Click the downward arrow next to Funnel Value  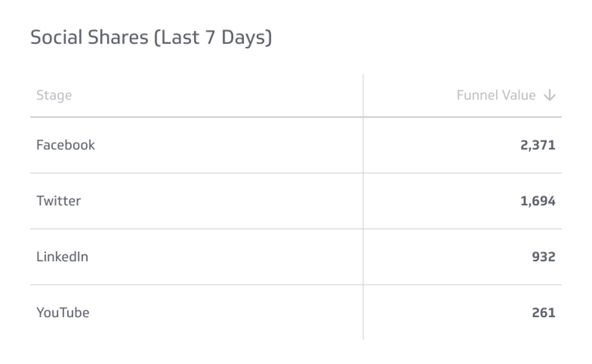coord(550,95)
